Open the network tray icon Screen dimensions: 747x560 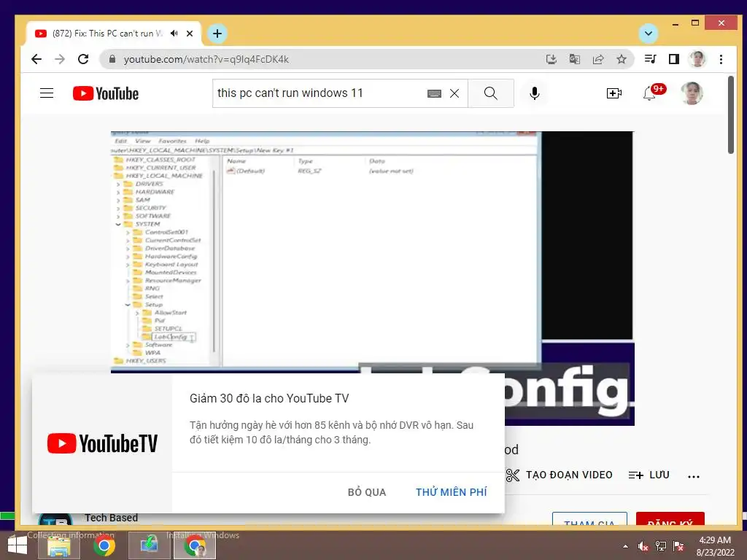(661, 546)
